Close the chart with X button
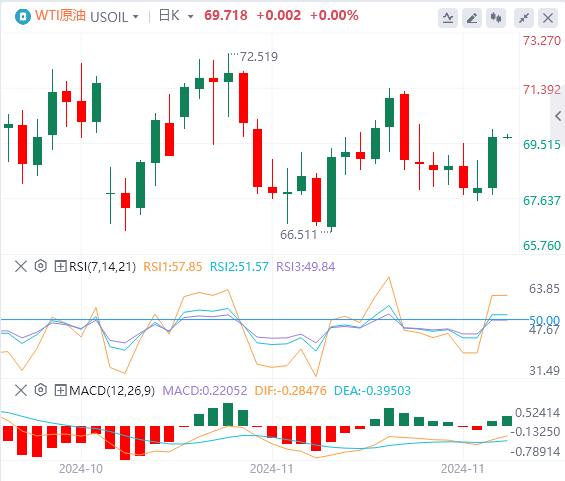This screenshot has width=565, height=481. pos(548,18)
